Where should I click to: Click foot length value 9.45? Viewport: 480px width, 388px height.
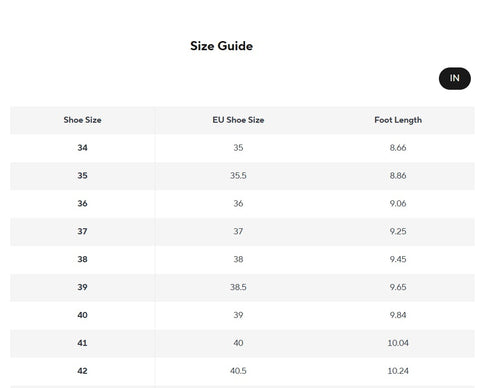click(x=398, y=259)
